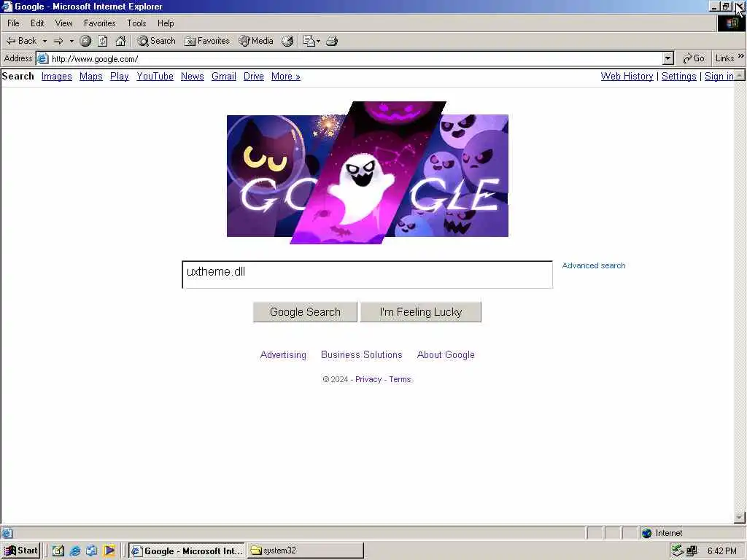The image size is (747, 560).
Task: Open the About Google link
Action: click(446, 355)
